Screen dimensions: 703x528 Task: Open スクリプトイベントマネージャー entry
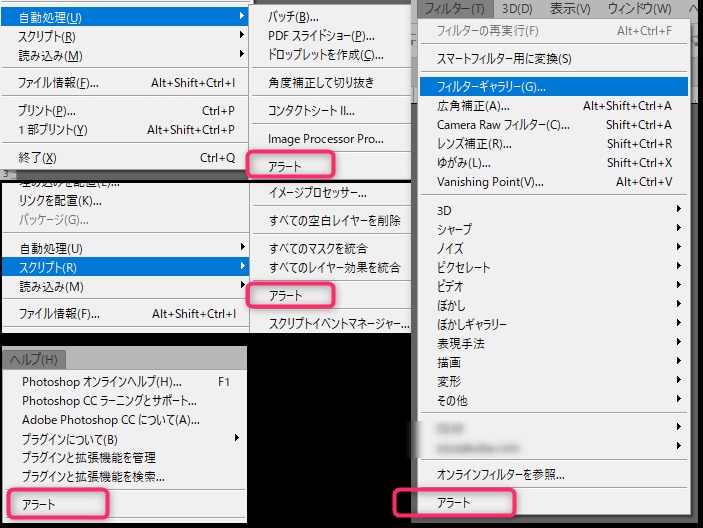click(x=339, y=324)
